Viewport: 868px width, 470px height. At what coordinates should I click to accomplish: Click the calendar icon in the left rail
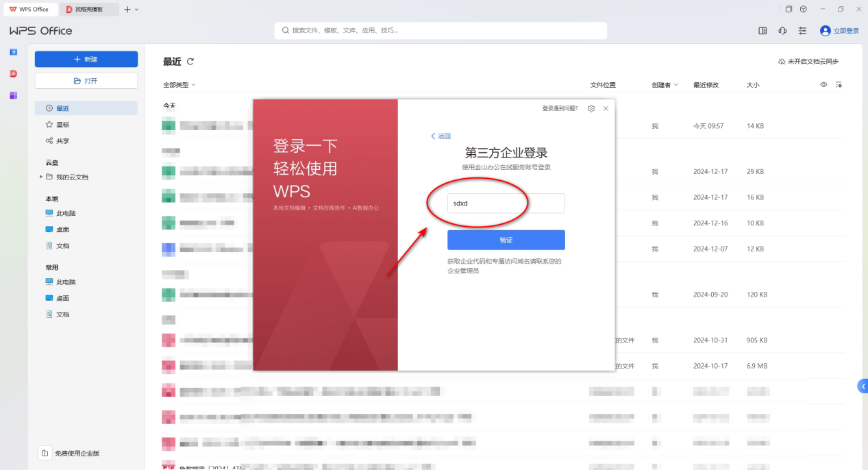click(x=13, y=52)
